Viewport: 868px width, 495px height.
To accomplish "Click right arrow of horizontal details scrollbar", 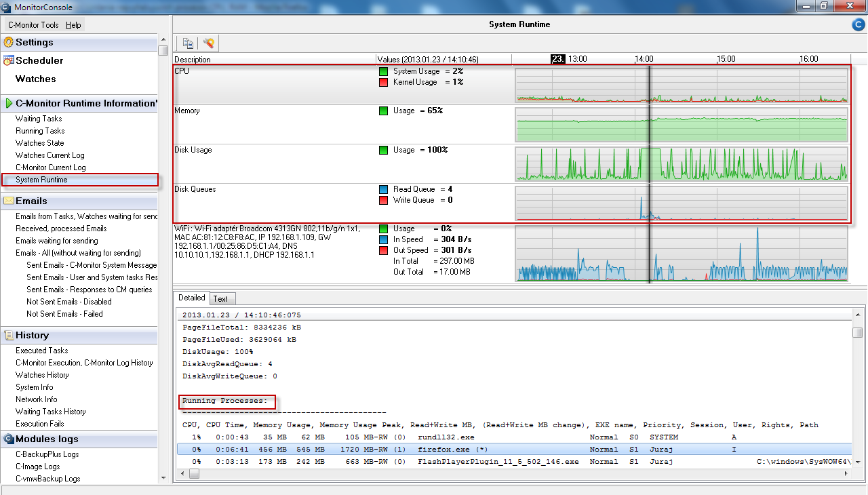I will (x=845, y=474).
